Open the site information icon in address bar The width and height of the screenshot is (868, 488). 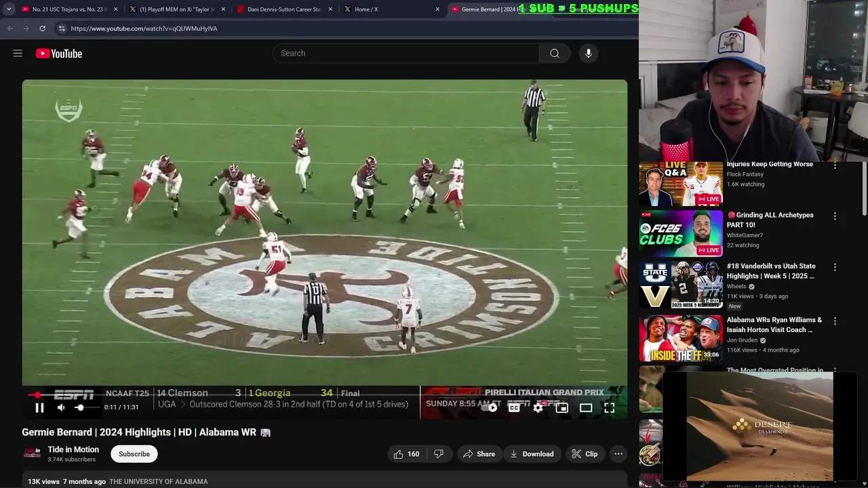click(61, 28)
